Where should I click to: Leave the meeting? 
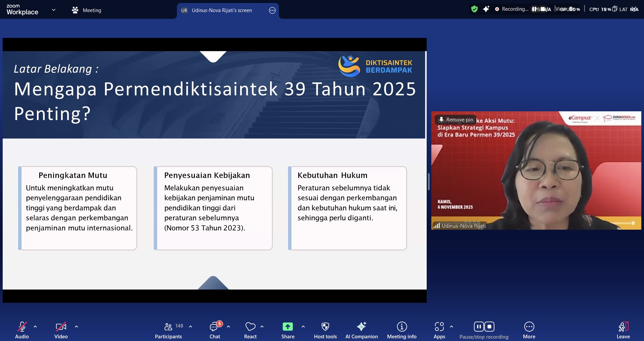pyautogui.click(x=623, y=330)
